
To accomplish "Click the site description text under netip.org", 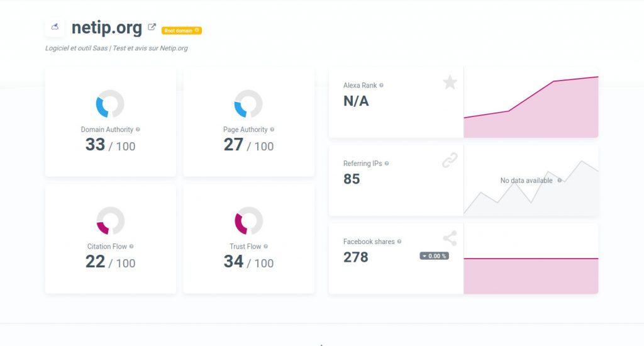I will 116,48.
